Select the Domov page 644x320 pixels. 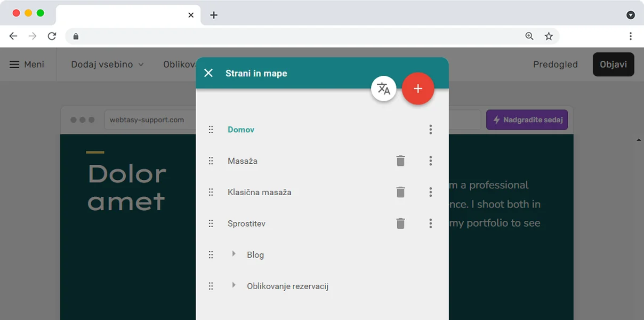[241, 130]
